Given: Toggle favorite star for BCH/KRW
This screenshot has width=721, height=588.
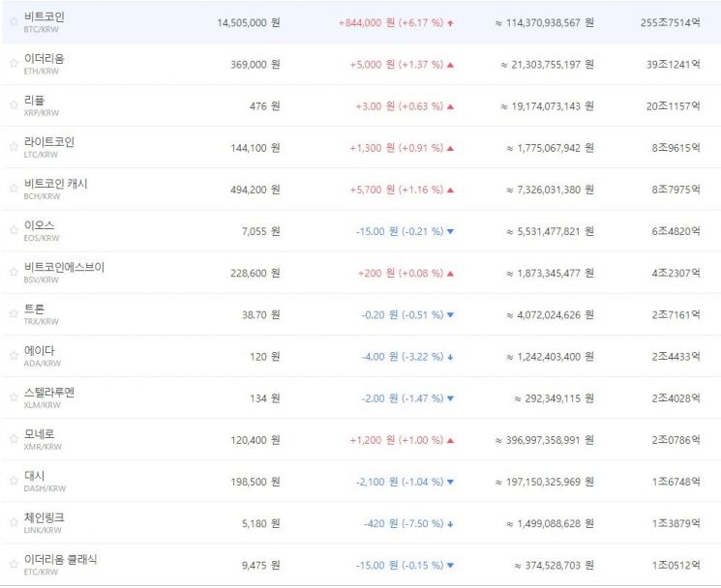Looking at the screenshot, I should pyautogui.click(x=14, y=189).
